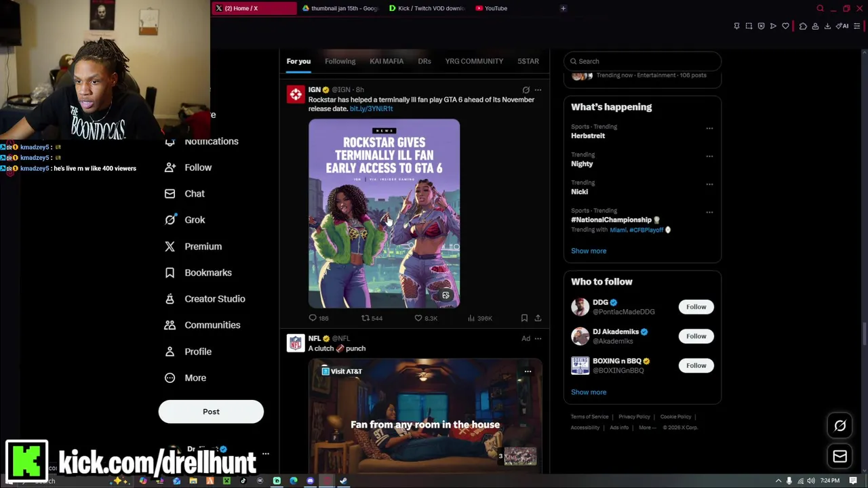Go to Premium in the X sidebar

(x=193, y=247)
